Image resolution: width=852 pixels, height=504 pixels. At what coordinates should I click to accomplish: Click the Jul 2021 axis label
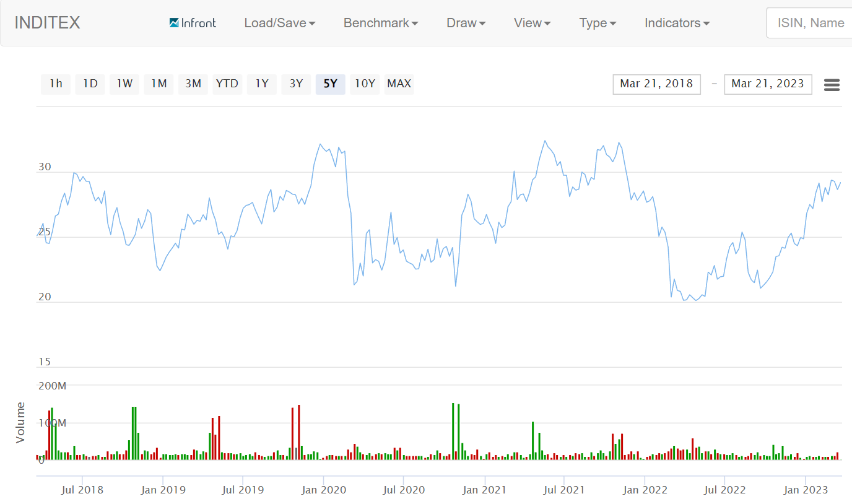point(564,490)
